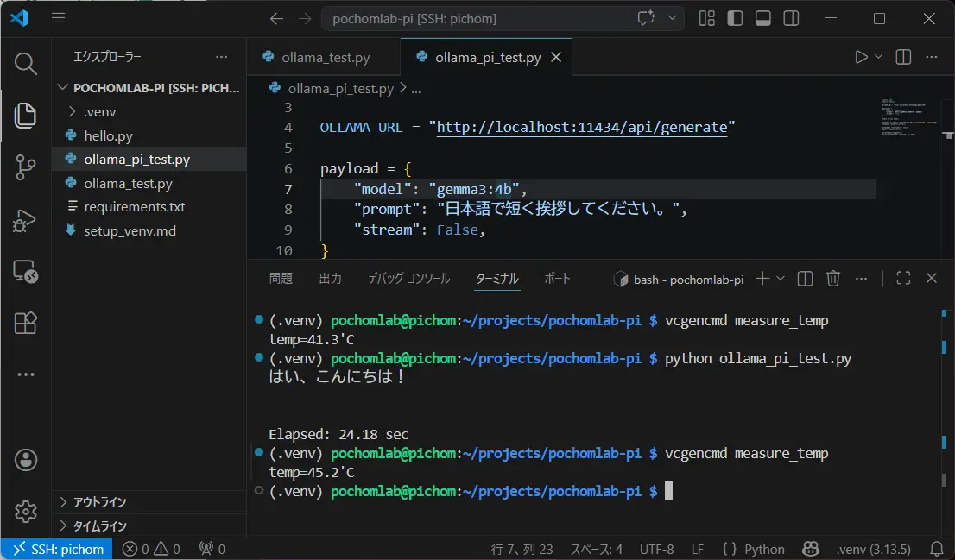Open the Source Control view
Image resolution: width=955 pixels, height=560 pixels.
(25, 167)
